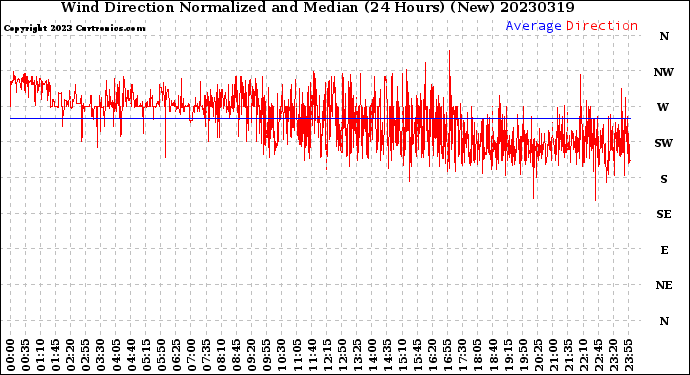The height and width of the screenshot is (375, 690).
Task: Click the blue 'Average' legend label
Action: pyautogui.click(x=533, y=26)
